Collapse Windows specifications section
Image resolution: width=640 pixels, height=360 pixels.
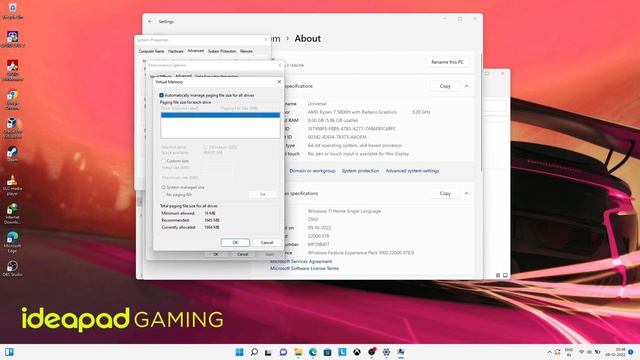(x=467, y=193)
